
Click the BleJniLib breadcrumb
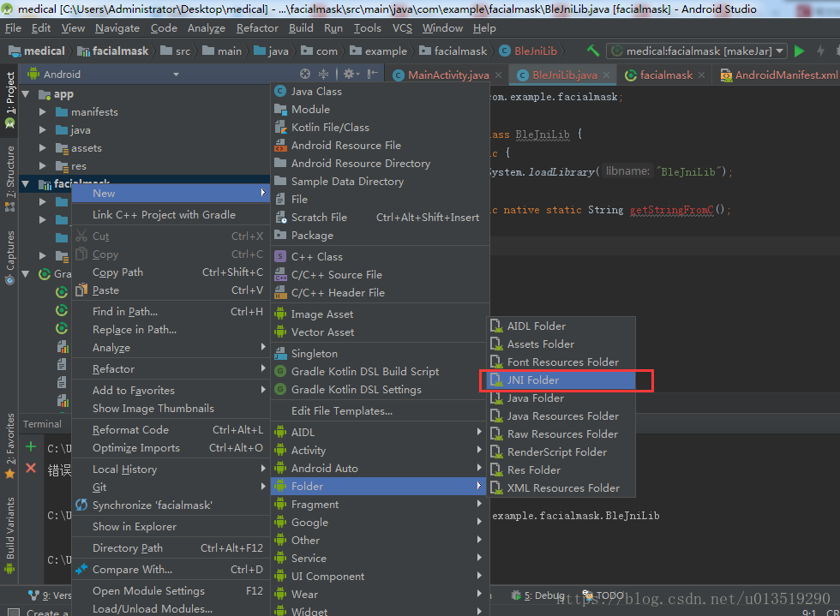pyautogui.click(x=528, y=51)
